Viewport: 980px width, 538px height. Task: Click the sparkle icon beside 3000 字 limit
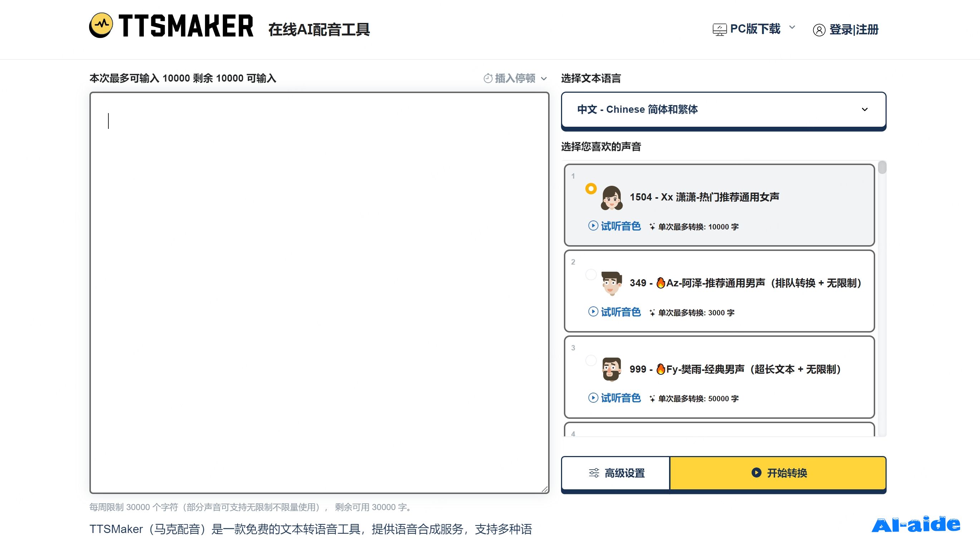[x=652, y=312]
